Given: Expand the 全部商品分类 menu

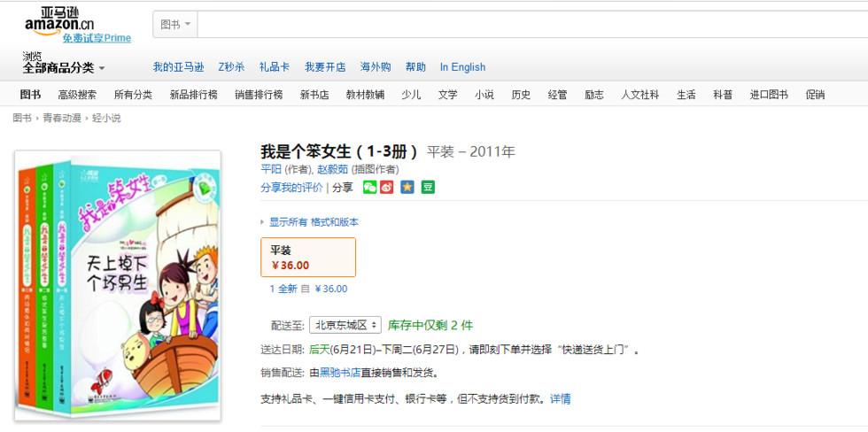Looking at the screenshot, I should point(64,68).
